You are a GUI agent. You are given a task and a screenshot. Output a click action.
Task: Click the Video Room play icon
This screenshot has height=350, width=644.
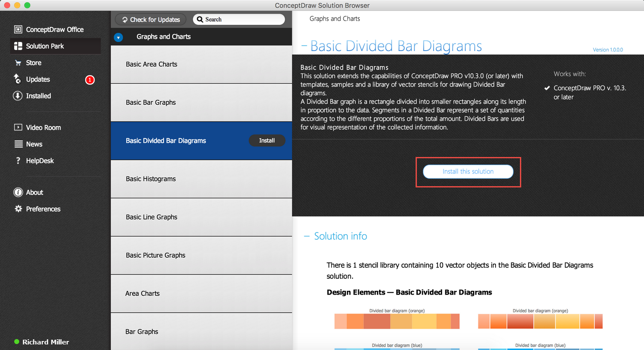[18, 127]
